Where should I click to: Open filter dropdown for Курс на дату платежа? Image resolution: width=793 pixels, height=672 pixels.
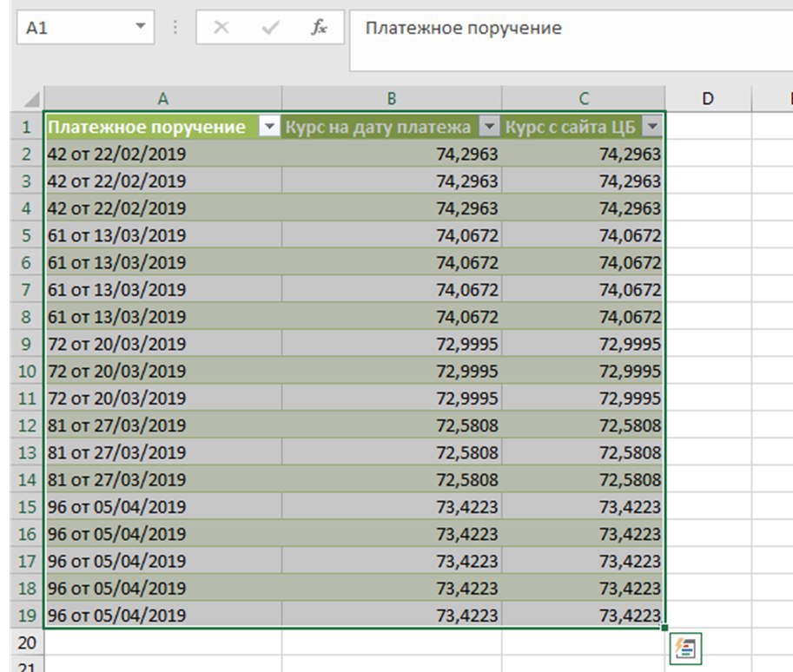(x=490, y=126)
